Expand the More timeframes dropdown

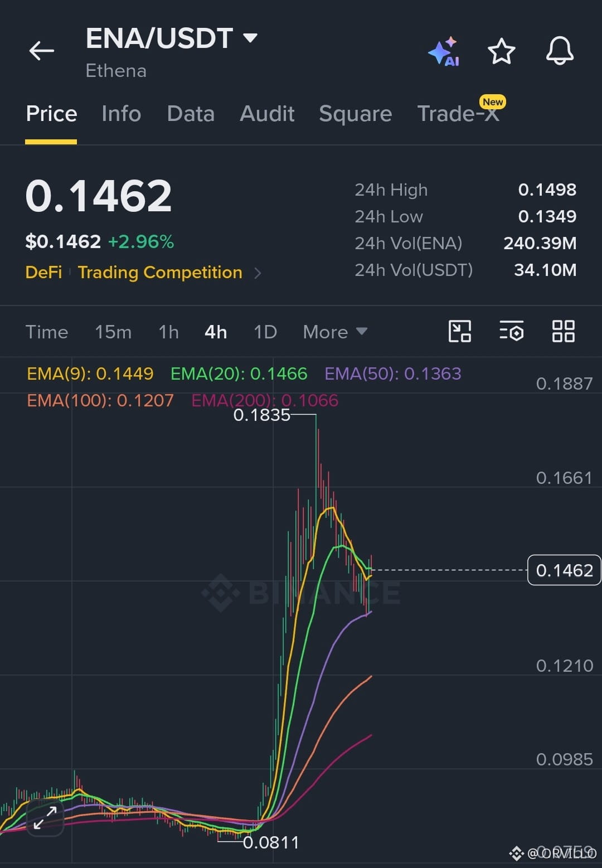[x=335, y=332]
